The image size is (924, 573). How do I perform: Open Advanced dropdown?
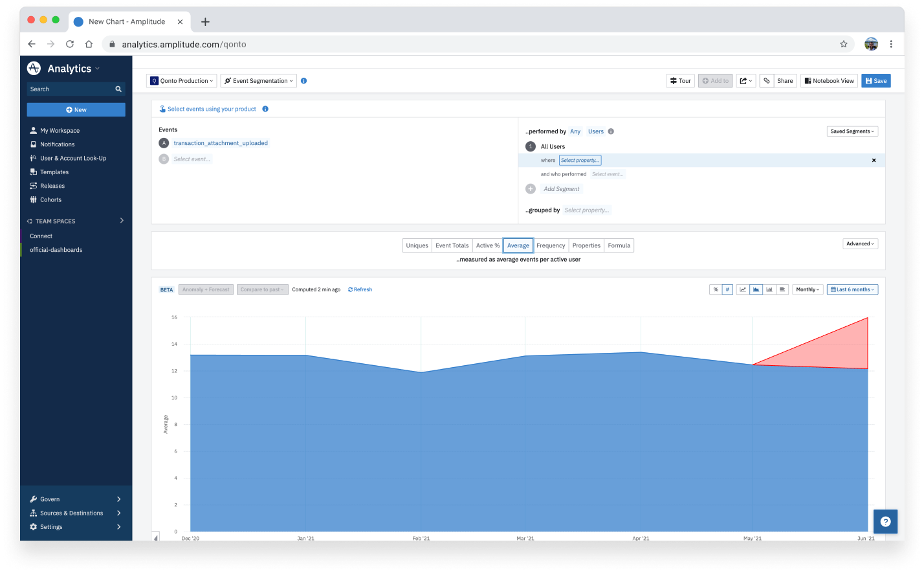pyautogui.click(x=861, y=244)
